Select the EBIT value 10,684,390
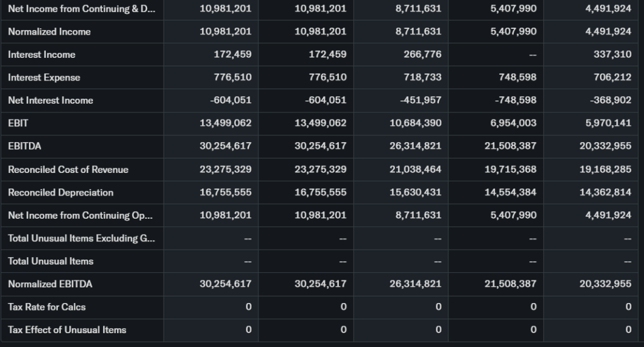The height and width of the screenshot is (347, 644). click(x=416, y=123)
